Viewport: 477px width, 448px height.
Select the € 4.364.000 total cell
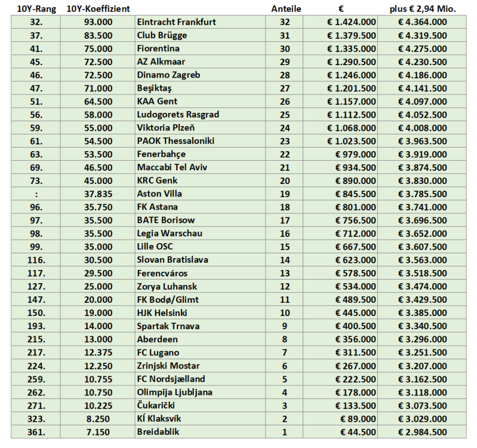[422, 22]
